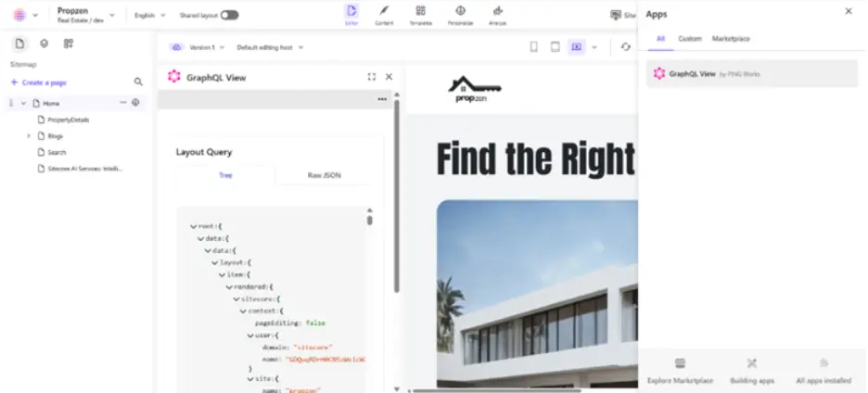Open the Personalize section
This screenshot has width=868, height=393.
point(460,15)
